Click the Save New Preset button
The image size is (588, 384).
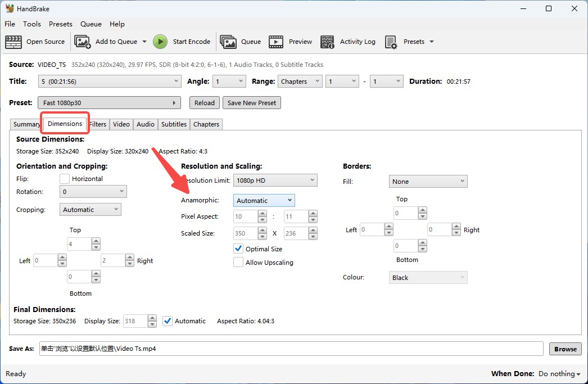pyautogui.click(x=251, y=103)
